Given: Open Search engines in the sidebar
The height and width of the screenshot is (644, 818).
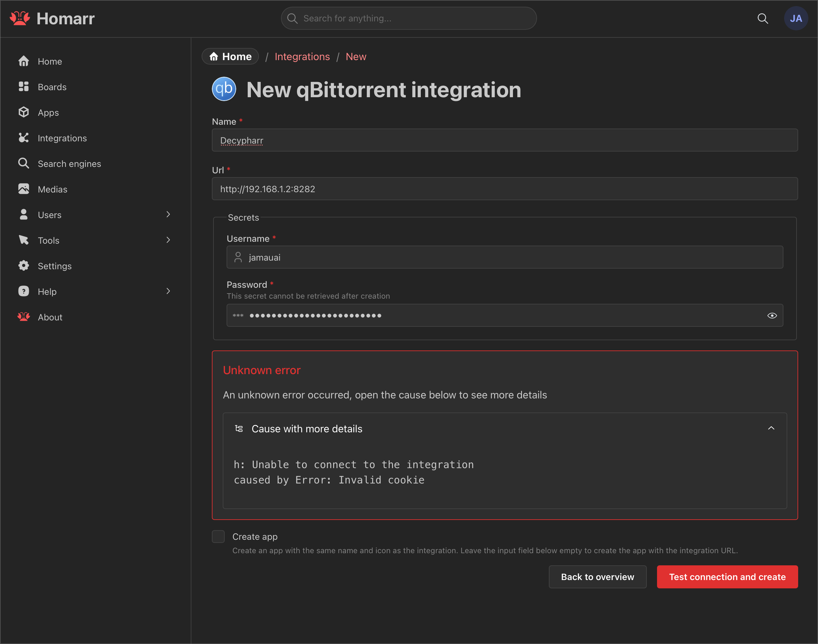Looking at the screenshot, I should click(69, 164).
